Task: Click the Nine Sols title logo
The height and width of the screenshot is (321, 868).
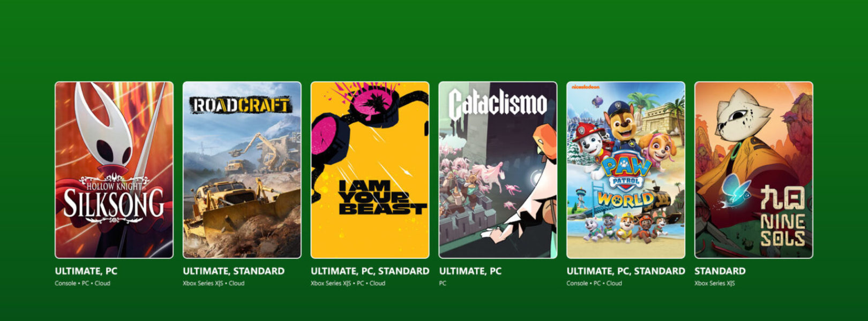Action: pos(783,217)
